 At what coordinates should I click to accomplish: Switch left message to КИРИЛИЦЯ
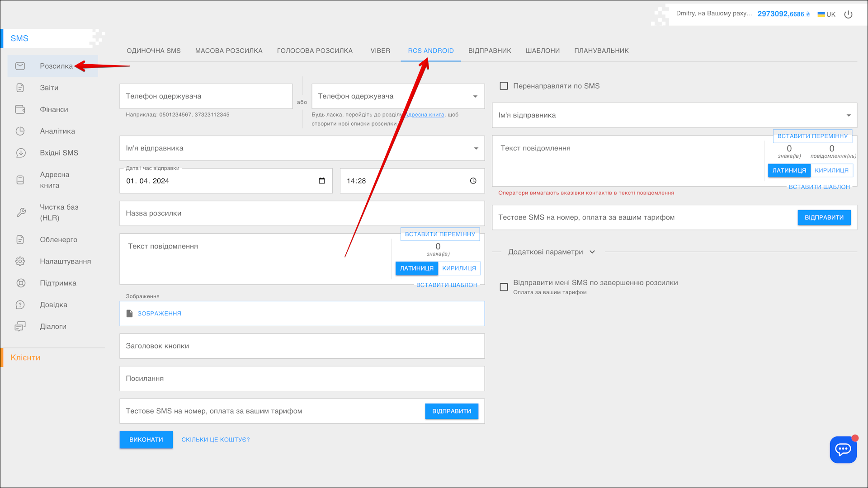(x=459, y=268)
